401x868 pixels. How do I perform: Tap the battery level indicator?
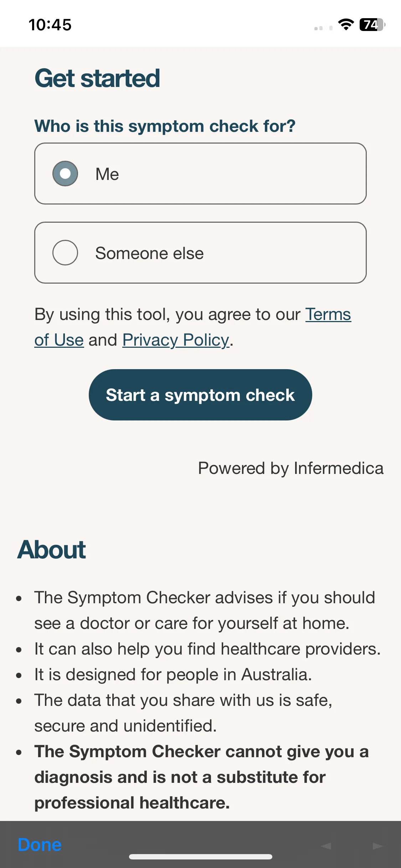point(372,25)
